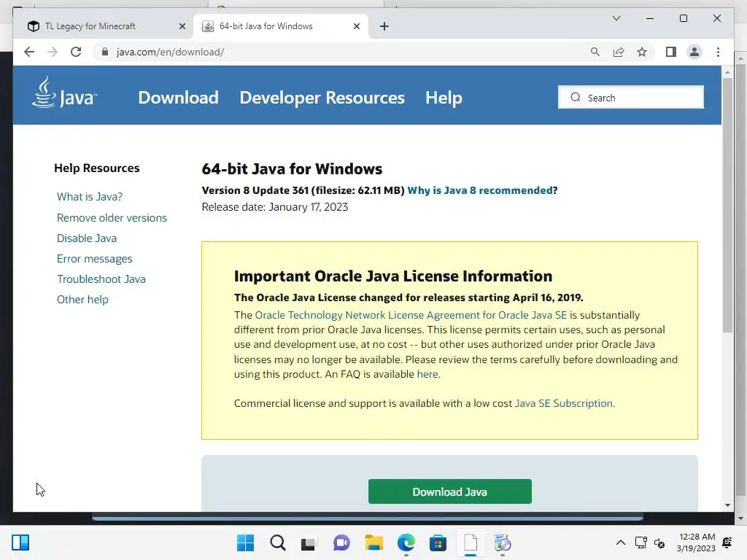Open the notification center icon
The image size is (747, 560).
point(727,542)
